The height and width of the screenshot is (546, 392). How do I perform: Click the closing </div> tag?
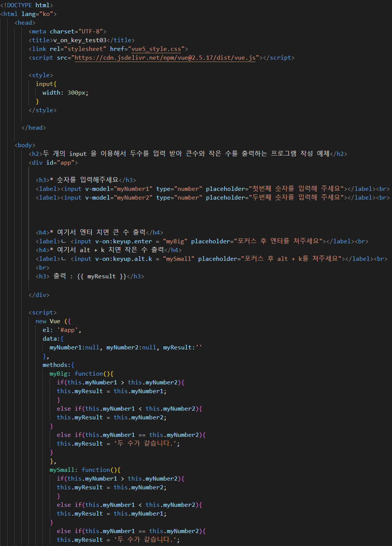pyautogui.click(x=39, y=295)
